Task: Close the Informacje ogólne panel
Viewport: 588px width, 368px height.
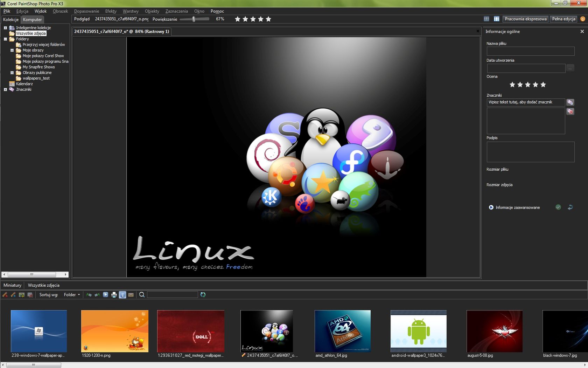Action: tap(582, 32)
